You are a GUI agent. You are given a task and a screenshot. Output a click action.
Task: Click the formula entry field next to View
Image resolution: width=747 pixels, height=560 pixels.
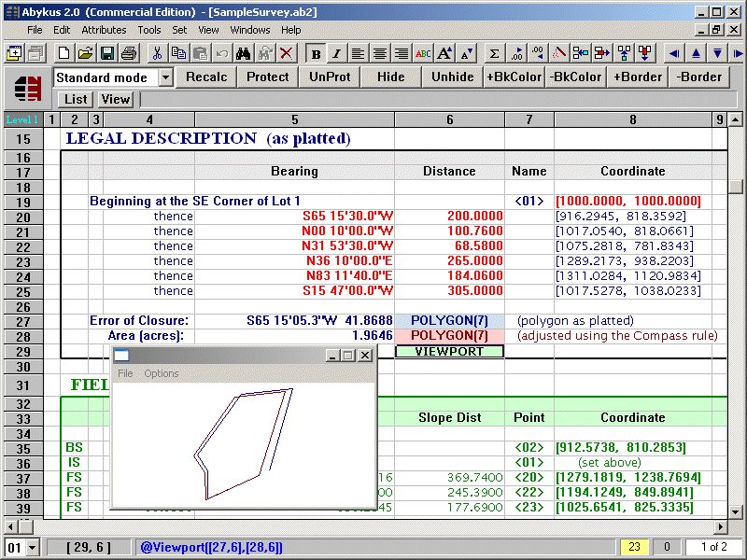tap(438, 100)
